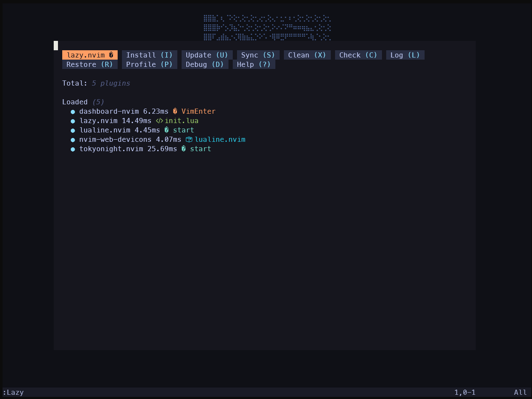Click the package icon before lualine.nvim source
Image resolution: width=532 pixels, height=399 pixels.
tap(189, 140)
